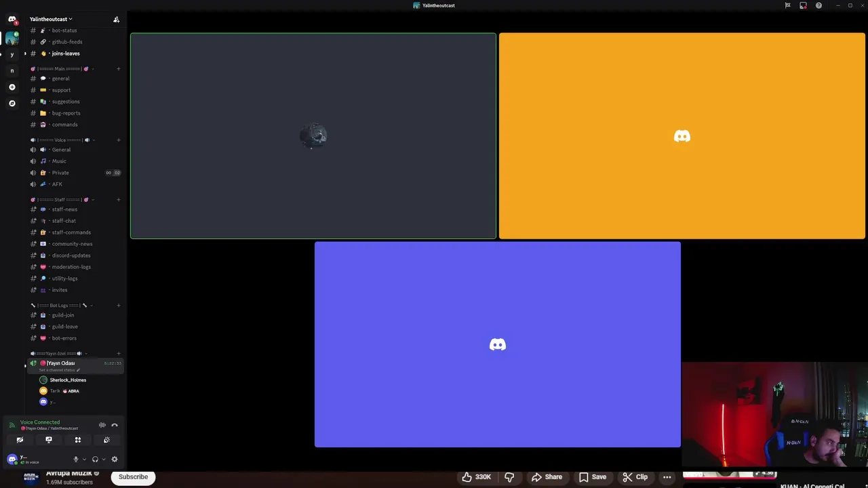Open the Help question mark icon

coord(818,5)
